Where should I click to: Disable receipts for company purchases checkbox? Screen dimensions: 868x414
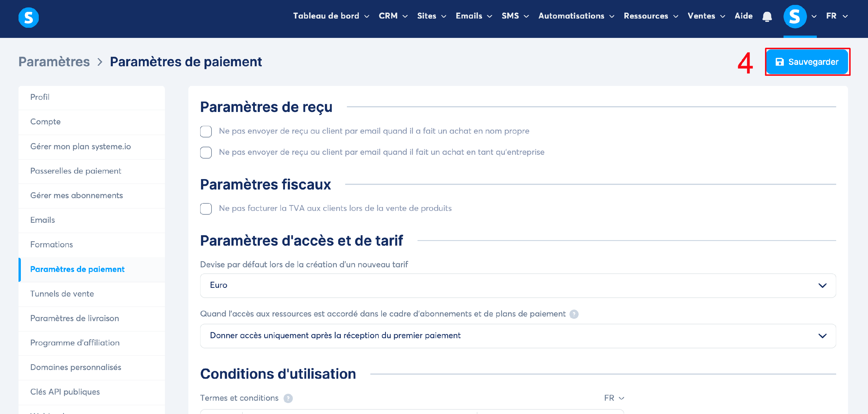[206, 152]
